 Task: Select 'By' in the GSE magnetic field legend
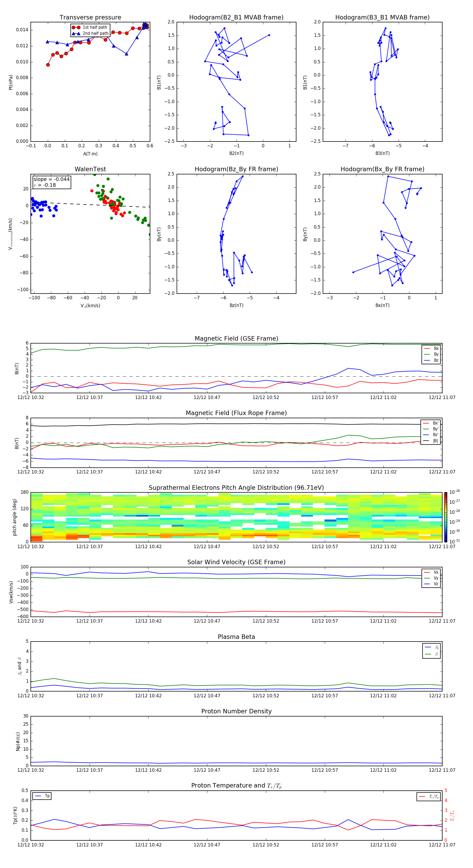pos(431,354)
